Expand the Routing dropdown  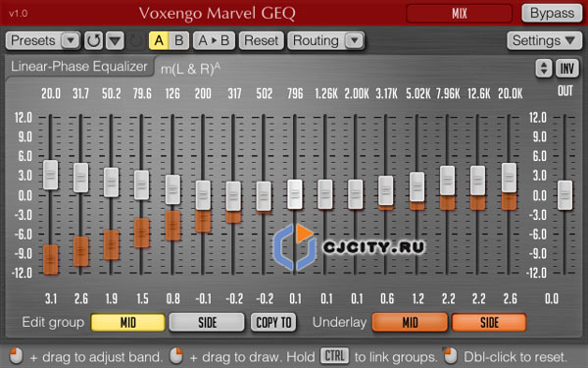coord(326,40)
